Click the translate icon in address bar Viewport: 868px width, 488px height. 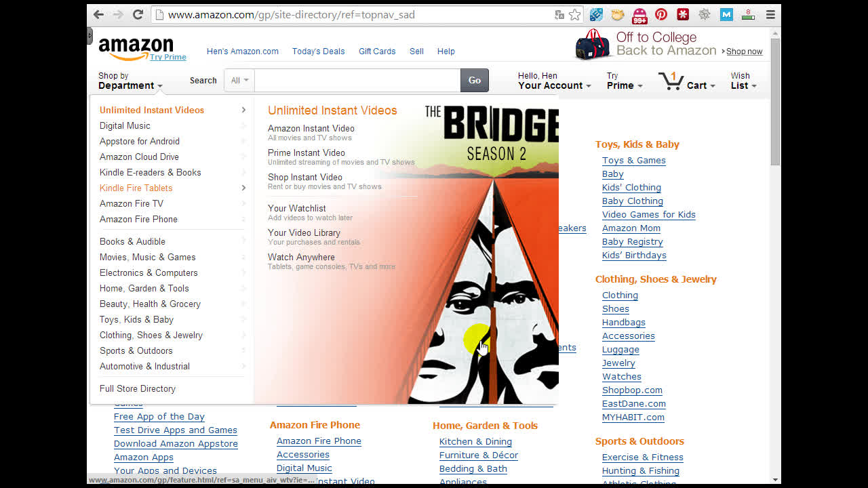coord(559,14)
